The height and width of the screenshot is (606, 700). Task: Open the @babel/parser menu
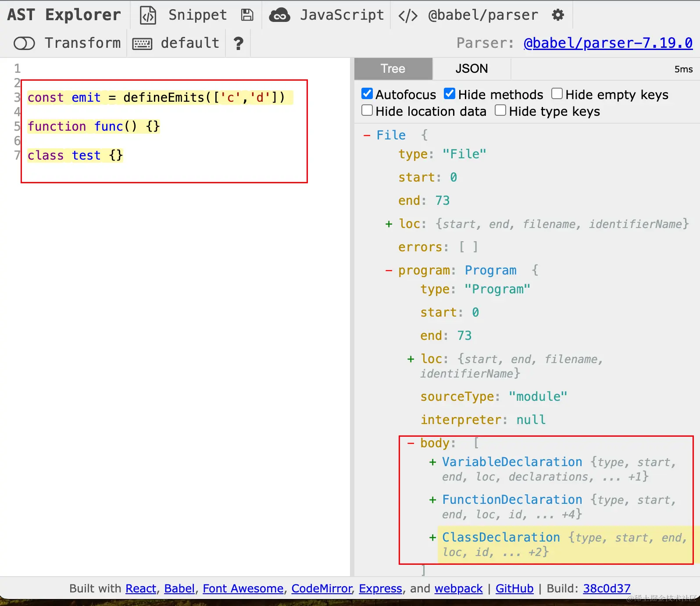(x=483, y=15)
